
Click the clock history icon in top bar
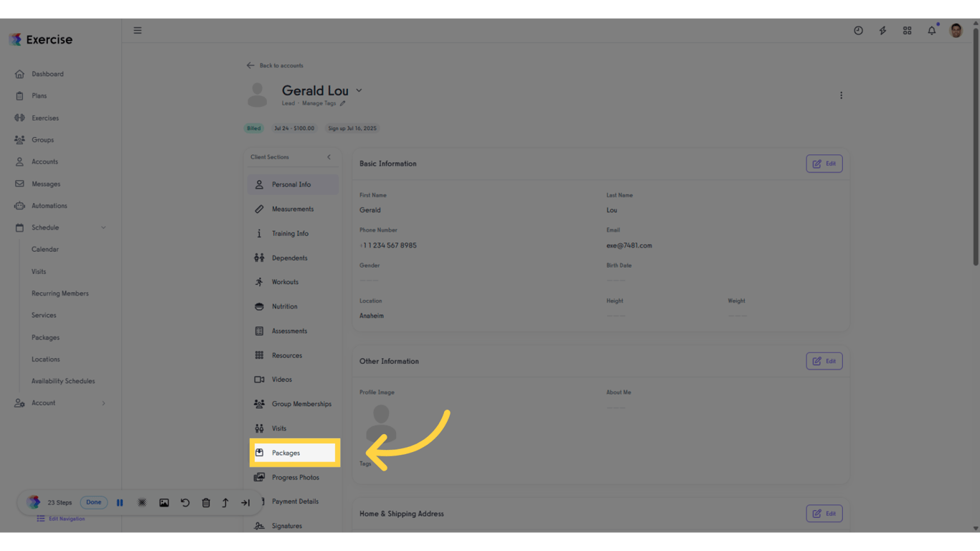(858, 30)
